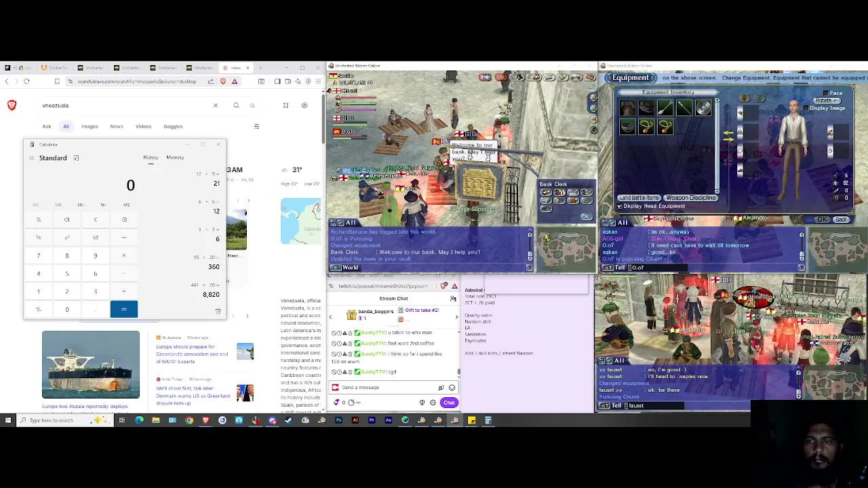Toggle Display Head Equipment checkbox

pyautogui.click(x=620, y=206)
